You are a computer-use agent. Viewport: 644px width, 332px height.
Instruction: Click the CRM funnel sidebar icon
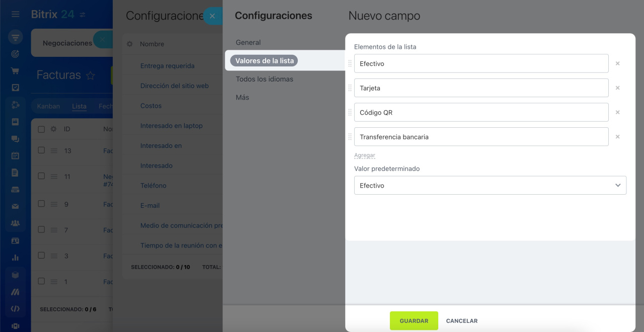click(16, 37)
